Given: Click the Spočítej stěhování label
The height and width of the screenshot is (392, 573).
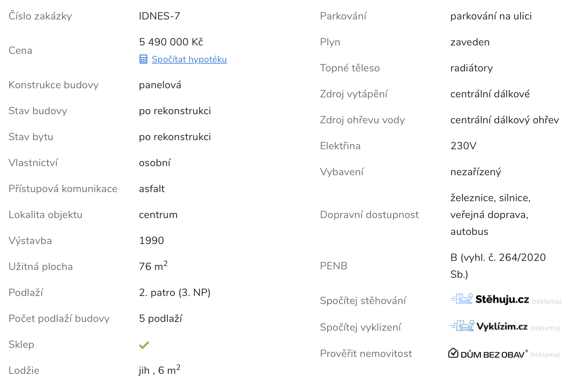Looking at the screenshot, I should tap(363, 300).
